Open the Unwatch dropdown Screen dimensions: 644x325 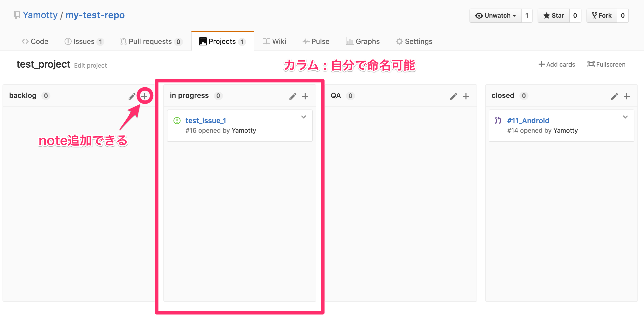496,15
